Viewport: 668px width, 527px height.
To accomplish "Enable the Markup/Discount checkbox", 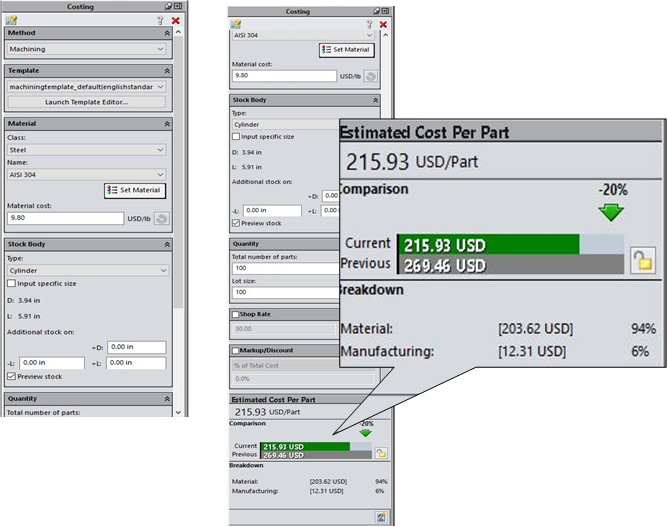I will (x=236, y=350).
